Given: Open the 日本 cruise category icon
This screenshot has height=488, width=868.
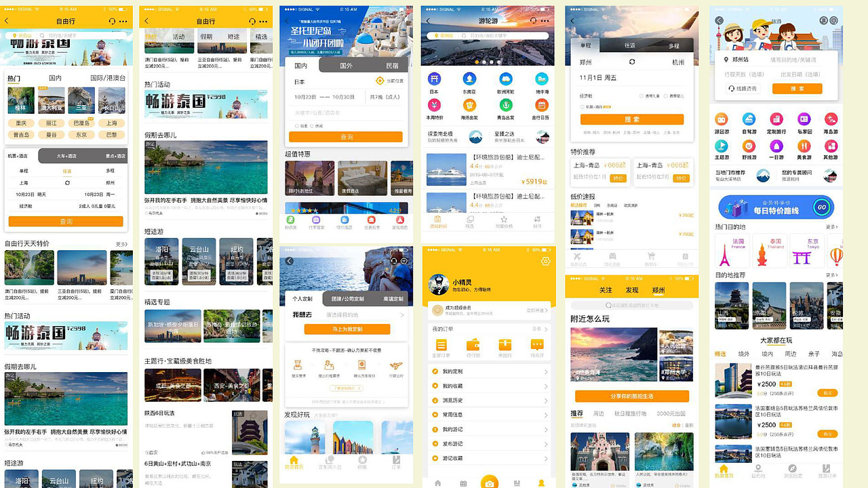Looking at the screenshot, I should [x=433, y=79].
